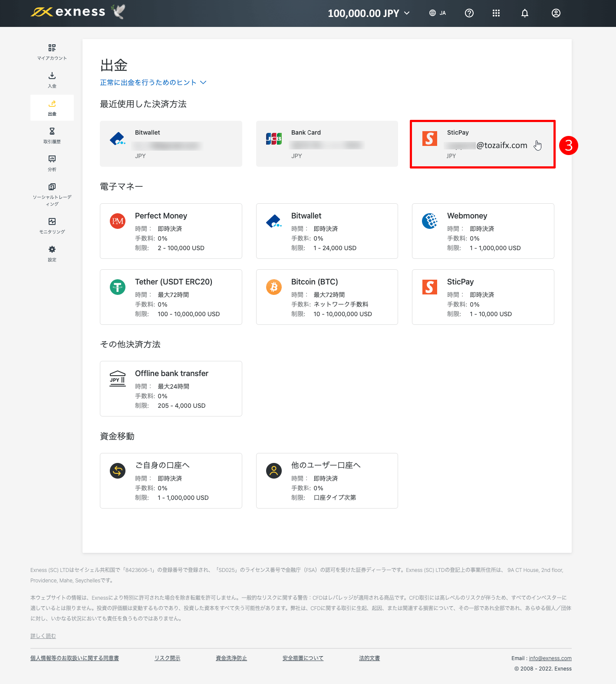616x684 pixels.
Task: Click '口座タイプ次第' limit text
Action: click(335, 498)
